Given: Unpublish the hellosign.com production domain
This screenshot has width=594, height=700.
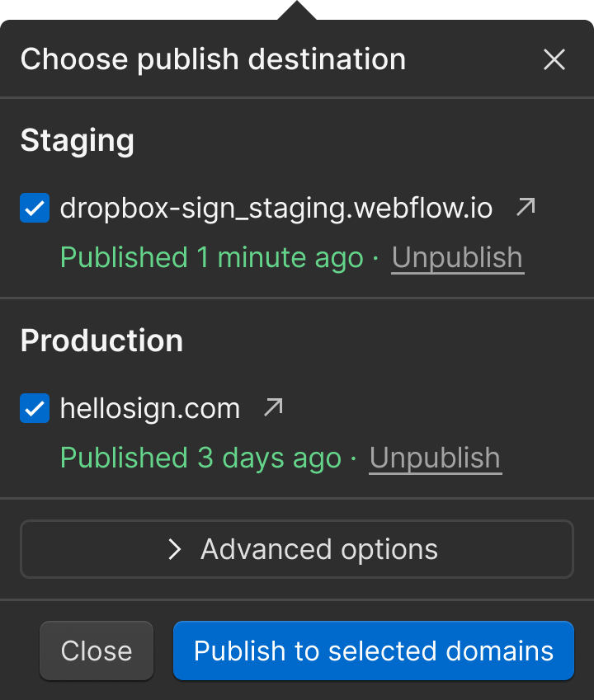Looking at the screenshot, I should pos(435,458).
